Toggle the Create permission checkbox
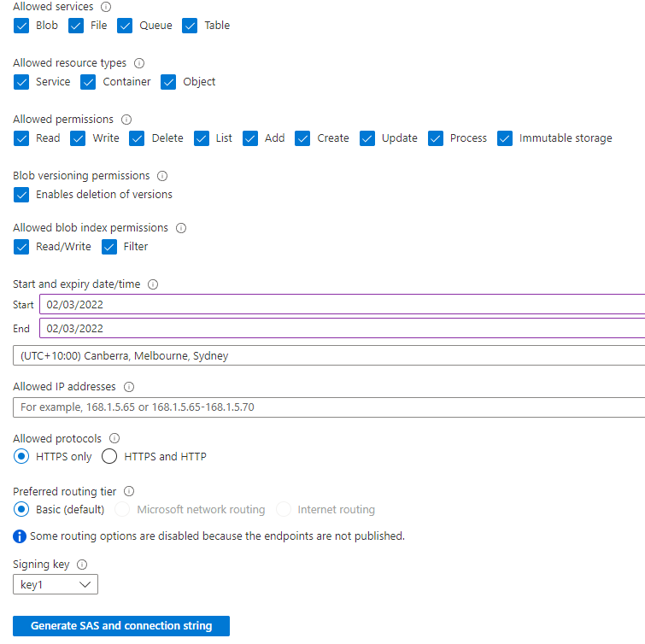This screenshot has width=645, height=644. tap(302, 138)
